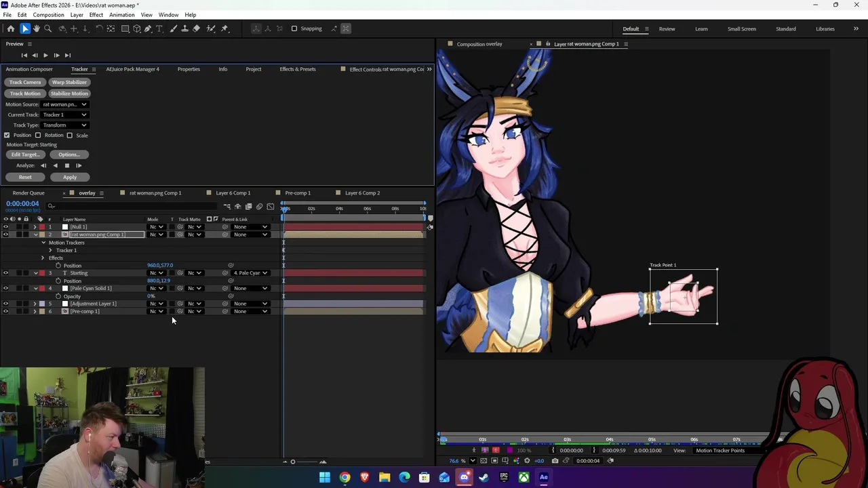
Task: Expand the Null 1 layer properties
Action: [35, 226]
